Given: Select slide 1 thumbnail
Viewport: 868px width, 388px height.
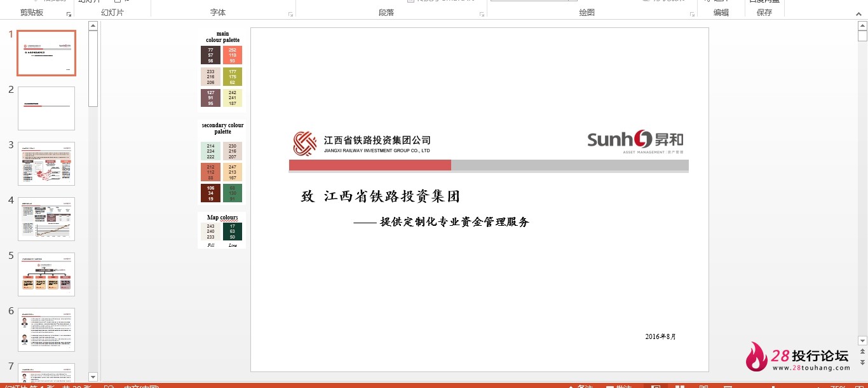Looking at the screenshot, I should click(x=46, y=53).
